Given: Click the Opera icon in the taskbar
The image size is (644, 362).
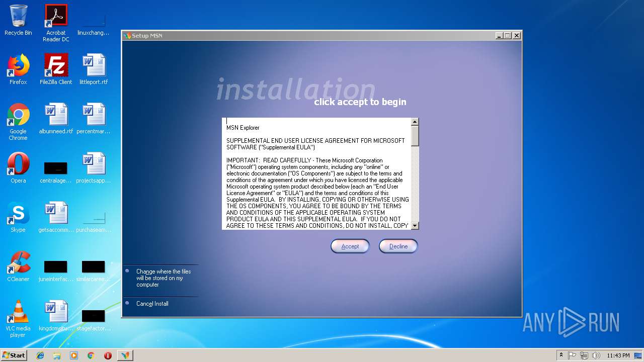Looking at the screenshot, I should pyautogui.click(x=108, y=355).
